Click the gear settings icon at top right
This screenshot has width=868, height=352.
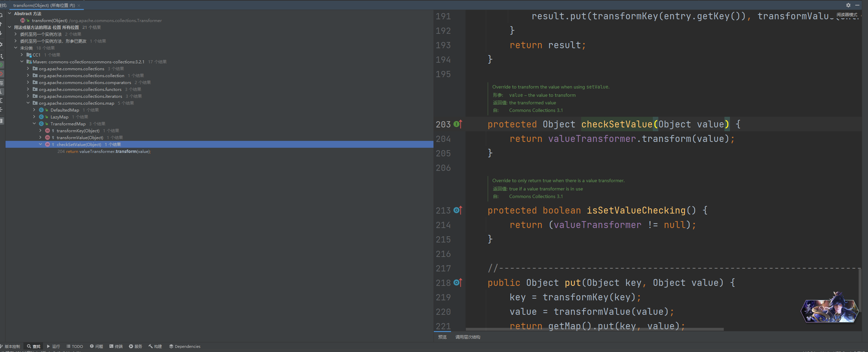(x=848, y=5)
